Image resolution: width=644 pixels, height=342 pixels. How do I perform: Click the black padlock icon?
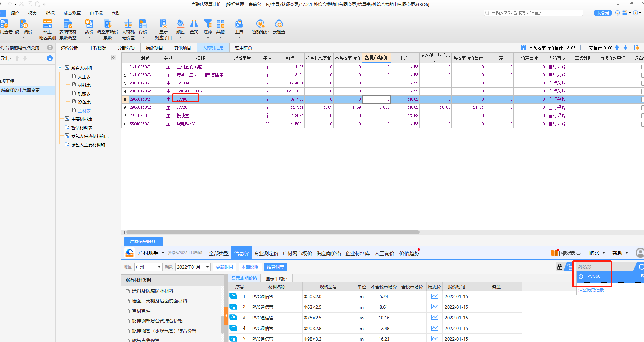[560, 267]
